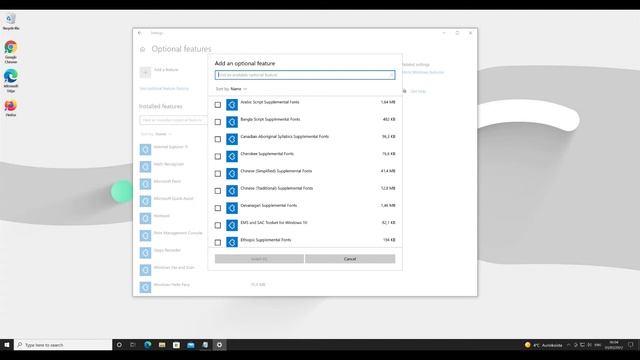Screen dimensions: 640x360
Task: Click the Arabic Script font size 1.64 MB
Action: pos(388,102)
